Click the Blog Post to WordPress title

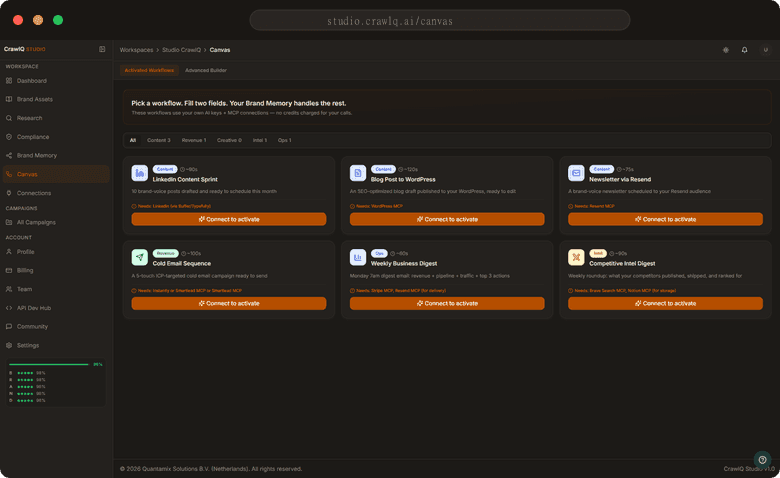pos(403,180)
